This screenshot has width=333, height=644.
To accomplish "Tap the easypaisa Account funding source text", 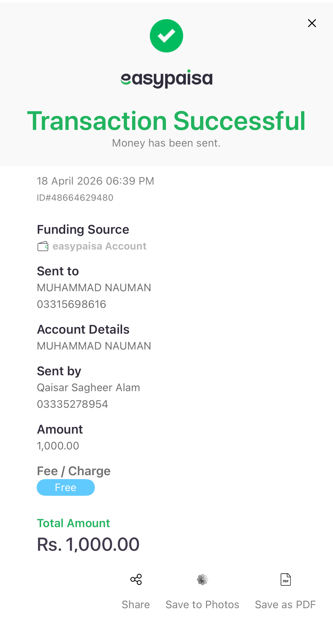I will click(99, 246).
